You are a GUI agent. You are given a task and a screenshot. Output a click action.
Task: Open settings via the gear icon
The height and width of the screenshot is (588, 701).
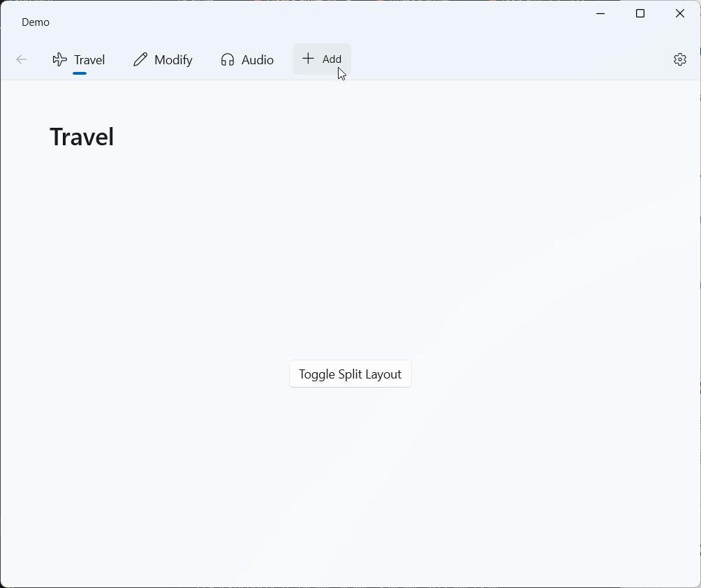coord(680,60)
